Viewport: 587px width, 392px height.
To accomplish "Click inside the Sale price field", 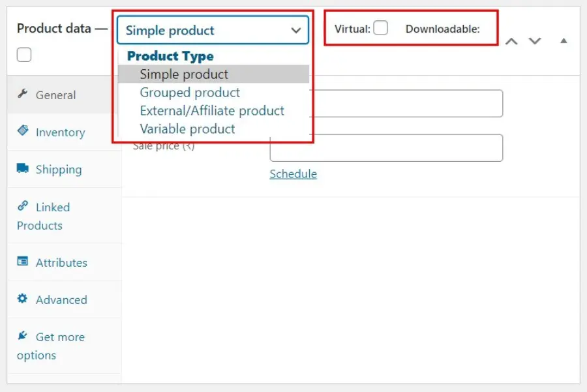I will (386, 148).
